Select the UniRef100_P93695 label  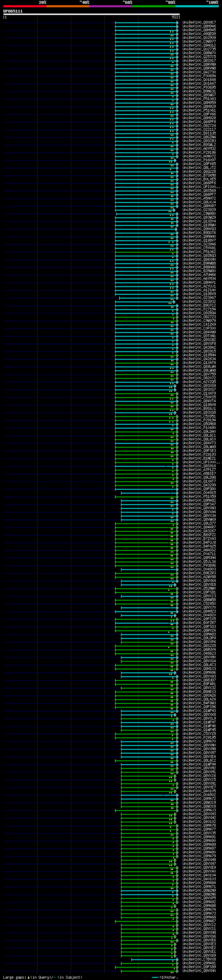[199, 88]
